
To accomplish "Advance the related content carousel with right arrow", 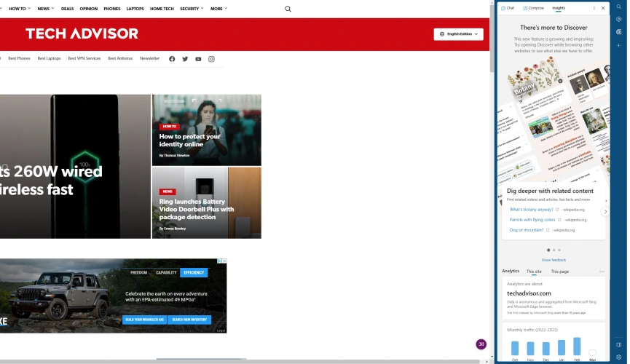I will (605, 212).
